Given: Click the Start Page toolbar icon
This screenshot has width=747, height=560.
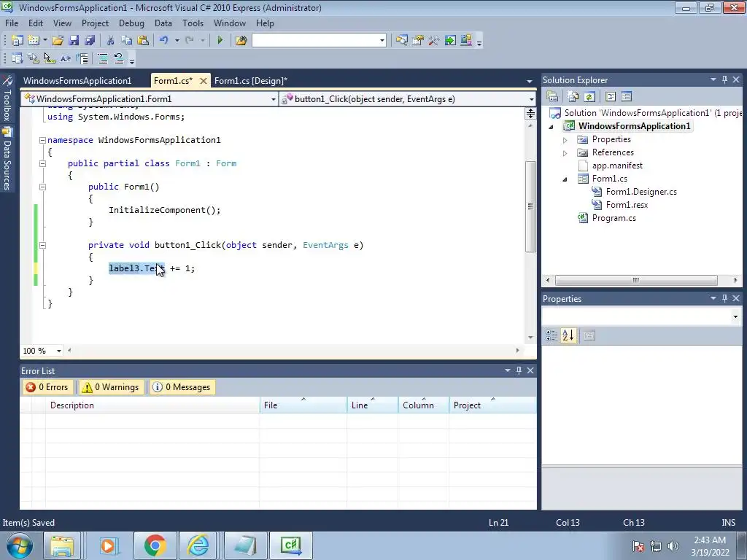Looking at the screenshot, I should pyautogui.click(x=449, y=41).
